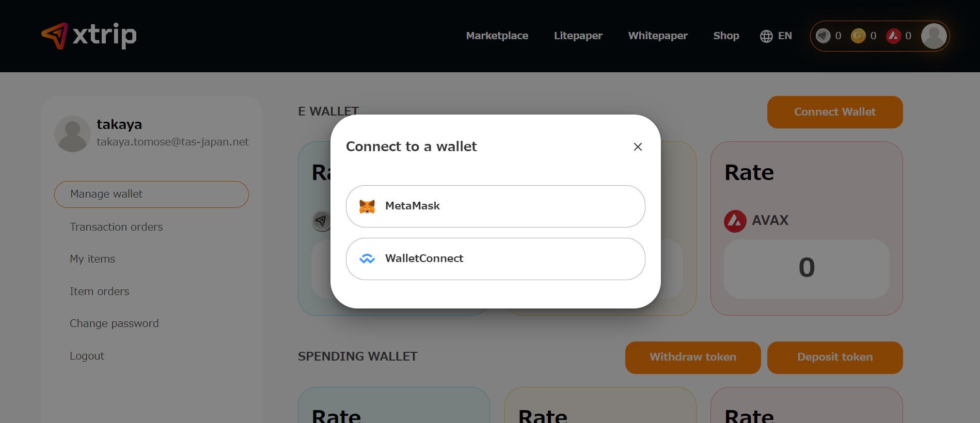The height and width of the screenshot is (423, 980).
Task: Choose WalletConnect option
Action: pyautogui.click(x=495, y=259)
